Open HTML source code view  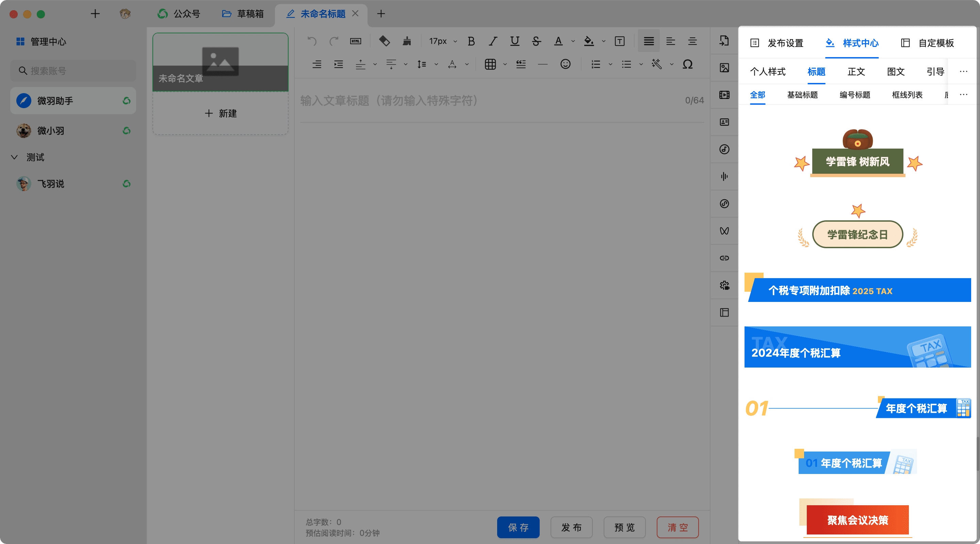click(355, 41)
